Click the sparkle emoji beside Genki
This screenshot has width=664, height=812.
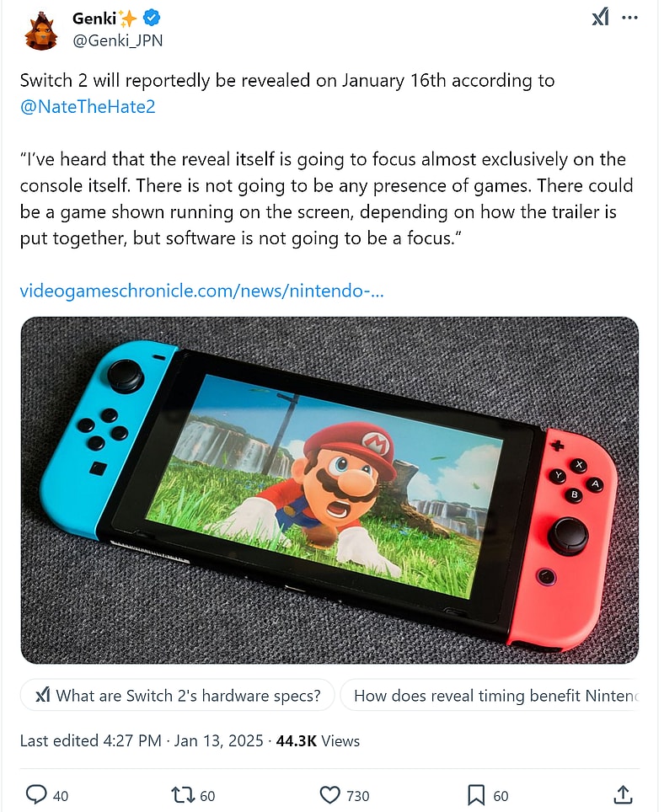(x=129, y=18)
